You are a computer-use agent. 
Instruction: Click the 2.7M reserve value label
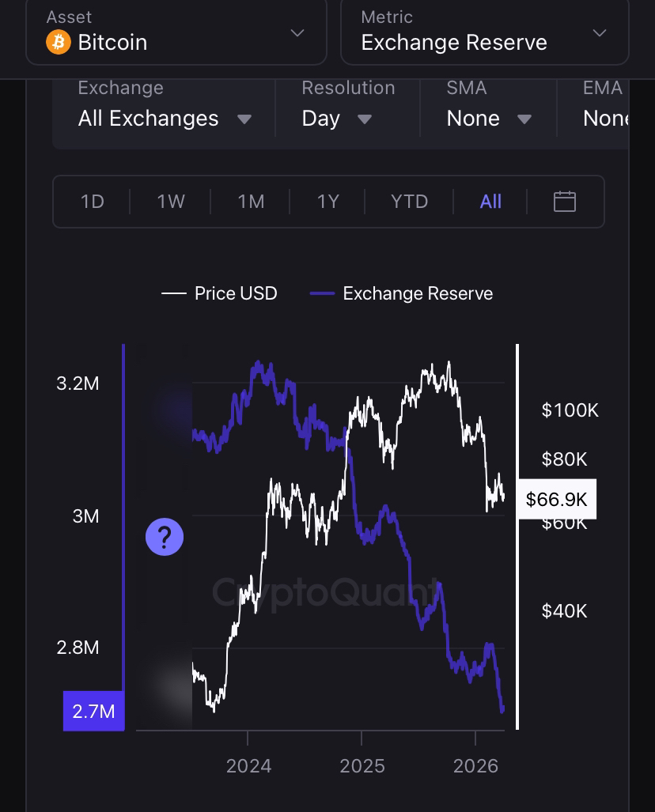pyautogui.click(x=93, y=711)
